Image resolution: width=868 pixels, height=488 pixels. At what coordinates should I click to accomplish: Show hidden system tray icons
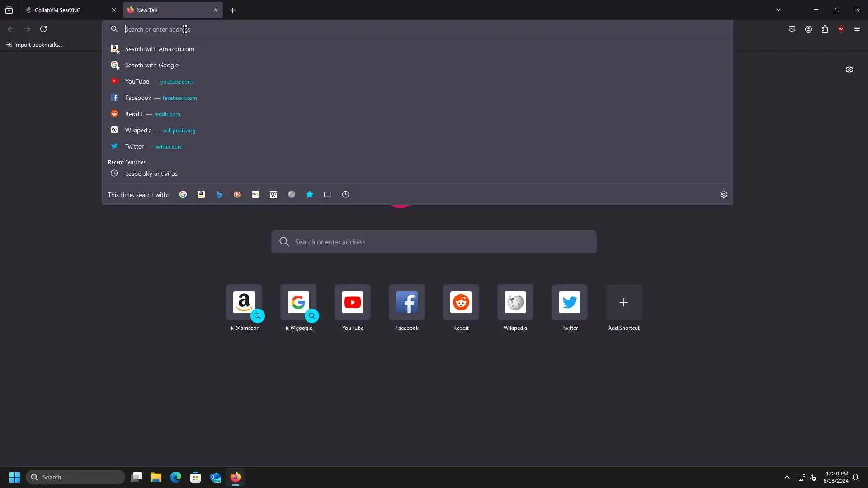tap(787, 477)
